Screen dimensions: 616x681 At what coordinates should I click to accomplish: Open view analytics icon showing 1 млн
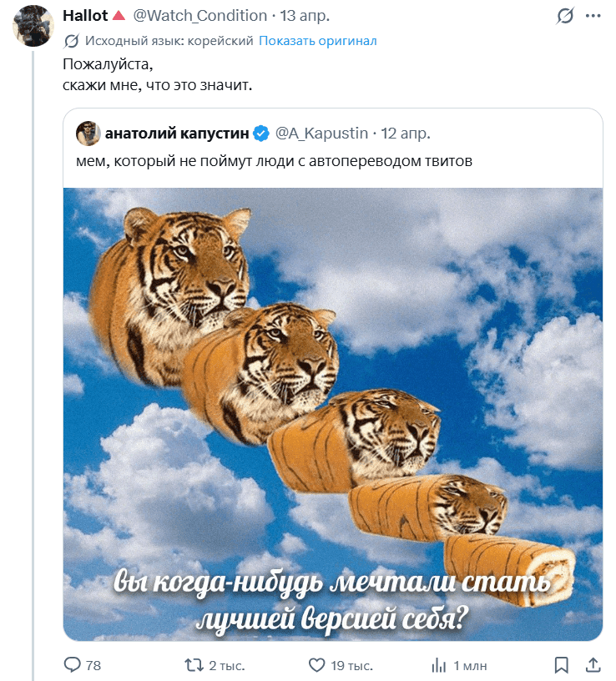[438, 665]
